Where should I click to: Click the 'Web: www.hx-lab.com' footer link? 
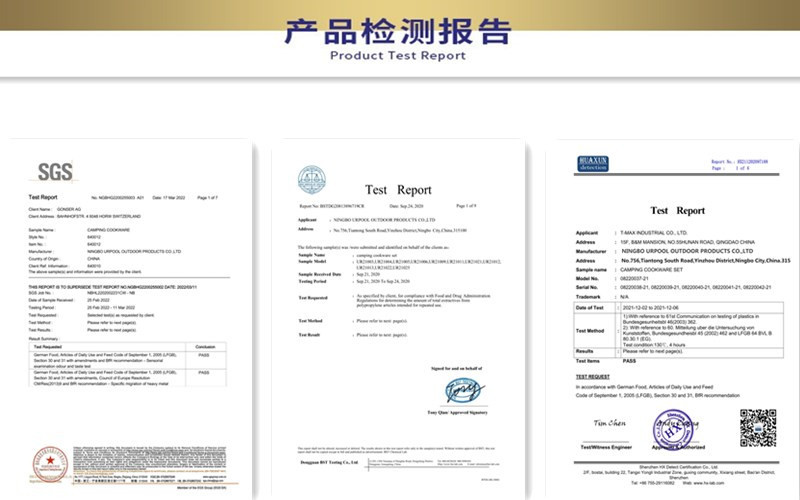(x=704, y=483)
